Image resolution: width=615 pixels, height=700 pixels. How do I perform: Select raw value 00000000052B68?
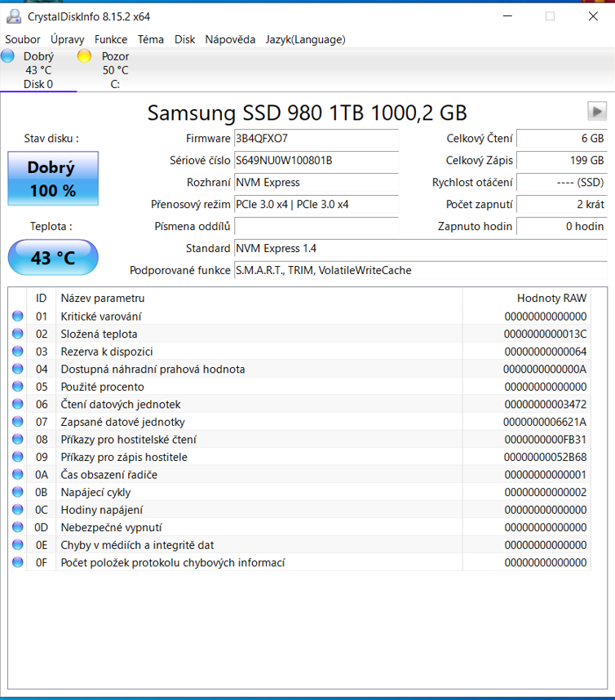pyautogui.click(x=545, y=457)
